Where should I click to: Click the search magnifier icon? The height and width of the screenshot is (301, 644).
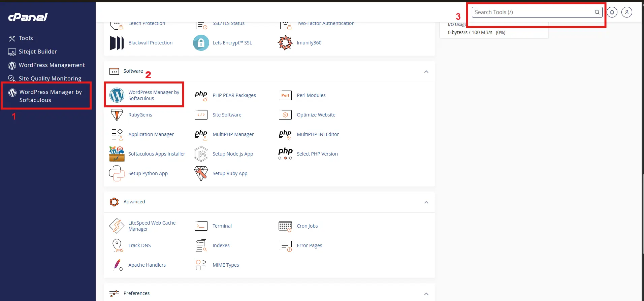[597, 12]
